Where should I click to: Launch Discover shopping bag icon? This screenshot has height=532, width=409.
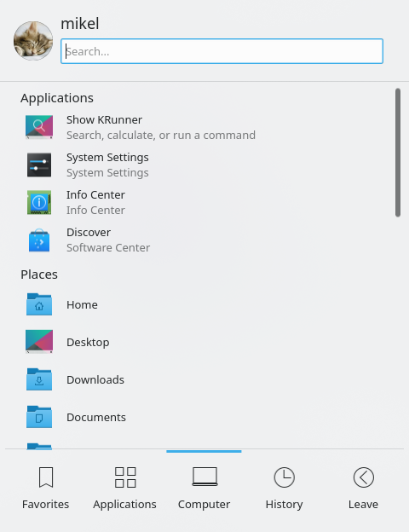39,240
